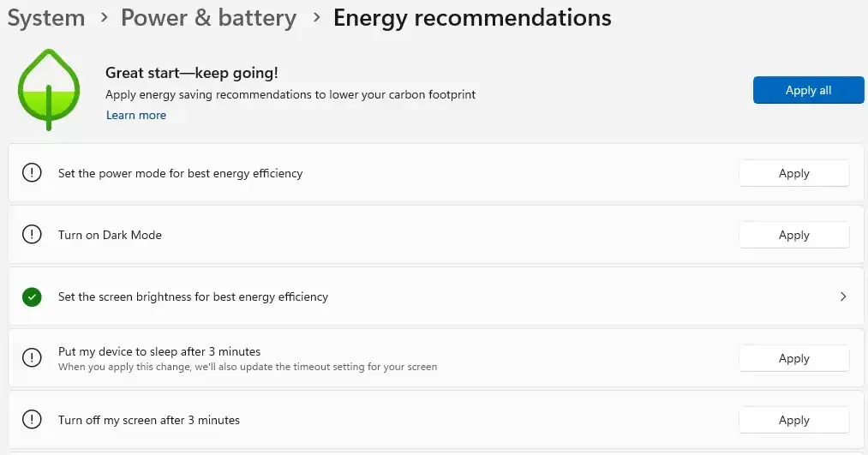Click the 'Great start—keep going!' heading
The image size is (868, 455).
click(191, 74)
